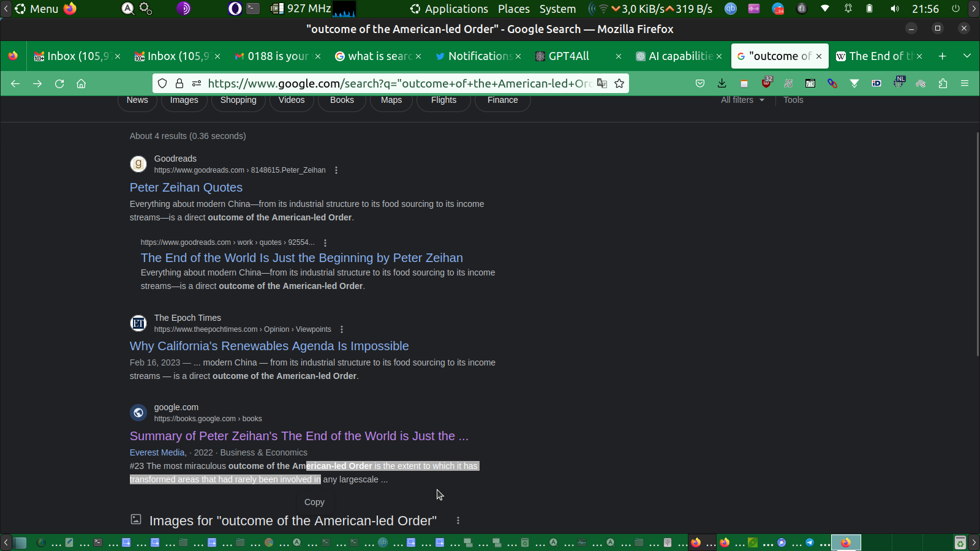Image resolution: width=980 pixels, height=551 pixels.
Task: Open the Extensions puzzle-piece menu
Action: [x=943, y=83]
